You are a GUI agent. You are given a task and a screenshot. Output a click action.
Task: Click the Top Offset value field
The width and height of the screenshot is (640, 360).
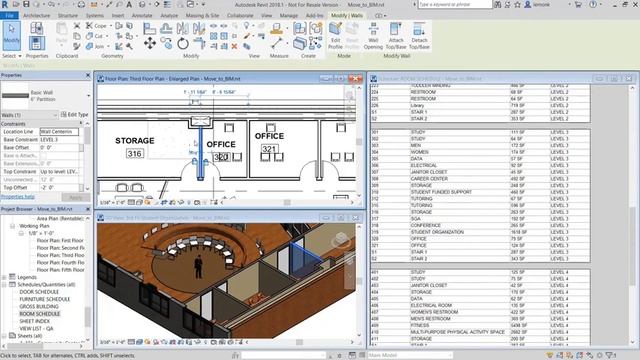59,188
